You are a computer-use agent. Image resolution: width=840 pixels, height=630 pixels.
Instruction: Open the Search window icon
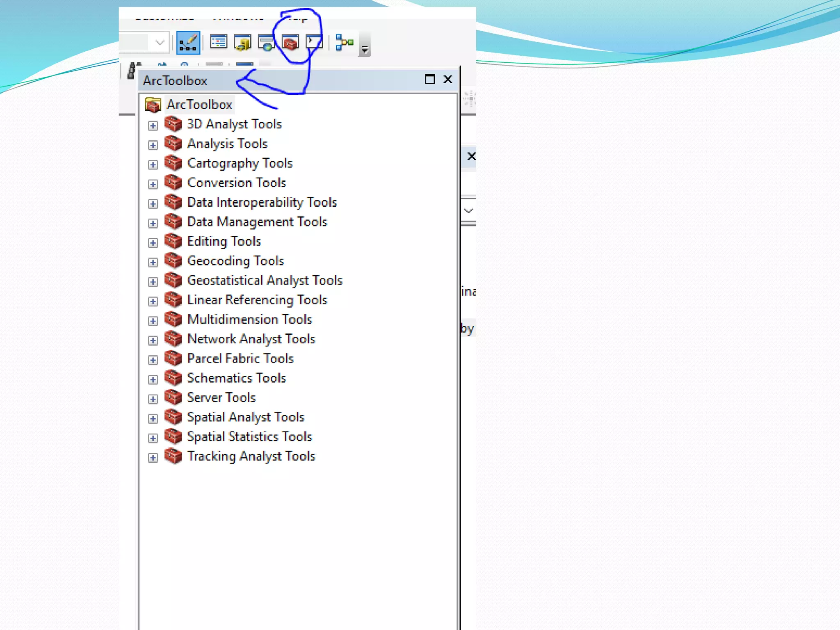click(266, 43)
